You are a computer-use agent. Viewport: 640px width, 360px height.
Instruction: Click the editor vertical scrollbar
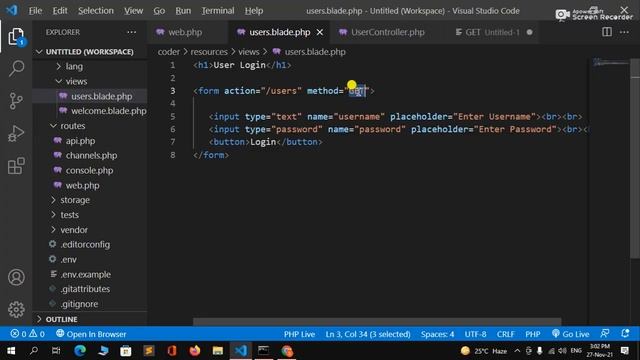[x=635, y=159]
